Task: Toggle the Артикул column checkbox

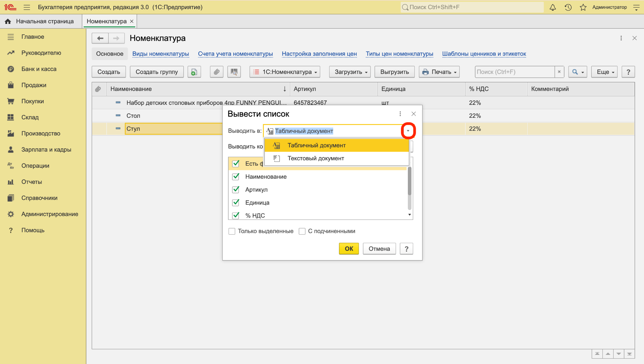Action: 236,190
